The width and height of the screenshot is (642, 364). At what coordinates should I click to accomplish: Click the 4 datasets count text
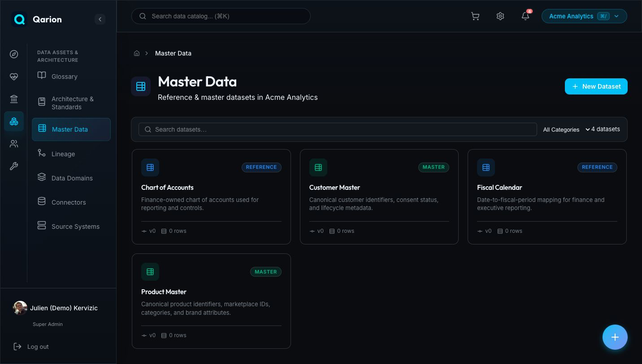click(x=606, y=129)
